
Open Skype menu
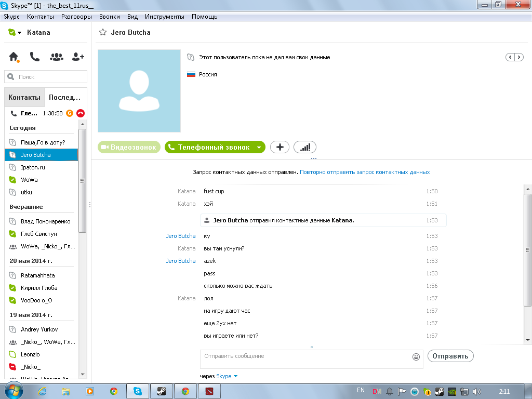[11, 17]
